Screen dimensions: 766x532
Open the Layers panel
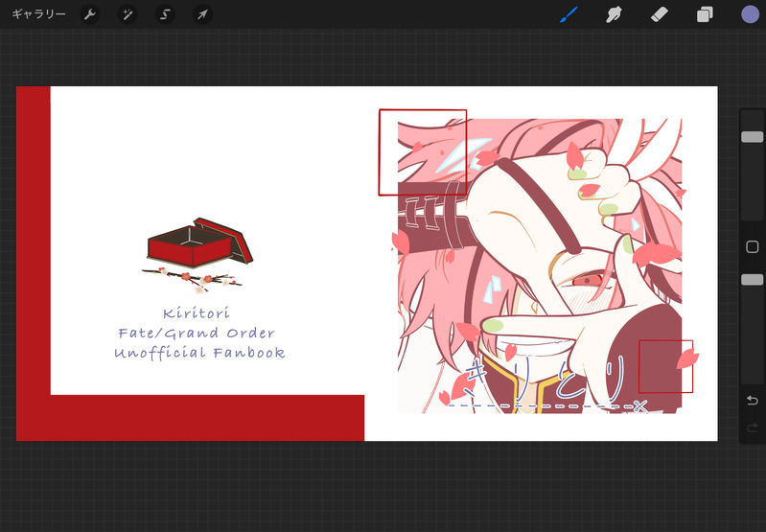[x=705, y=14]
